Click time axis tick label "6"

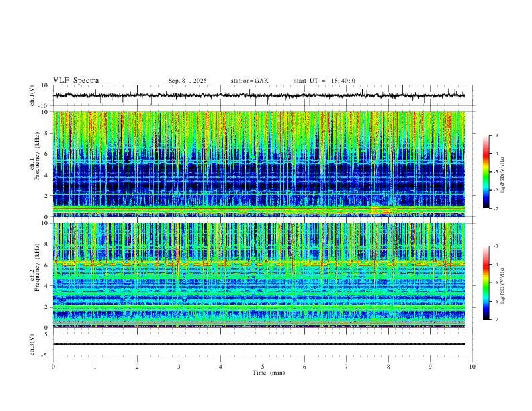[x=304, y=367]
